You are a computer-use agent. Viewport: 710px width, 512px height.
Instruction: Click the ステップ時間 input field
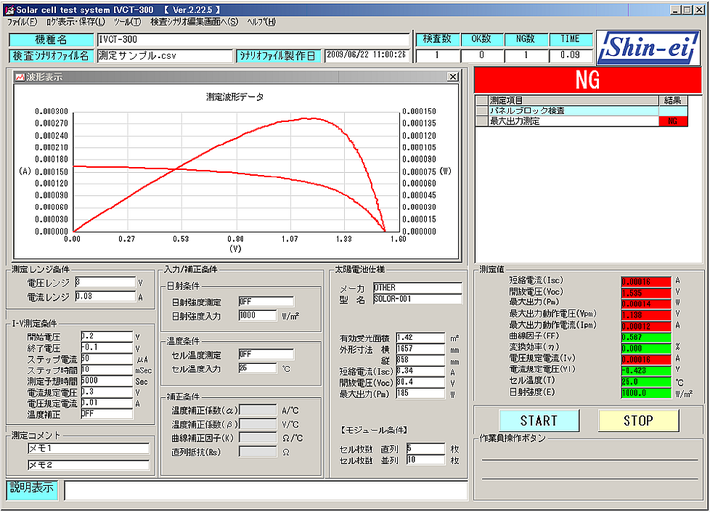coord(106,370)
